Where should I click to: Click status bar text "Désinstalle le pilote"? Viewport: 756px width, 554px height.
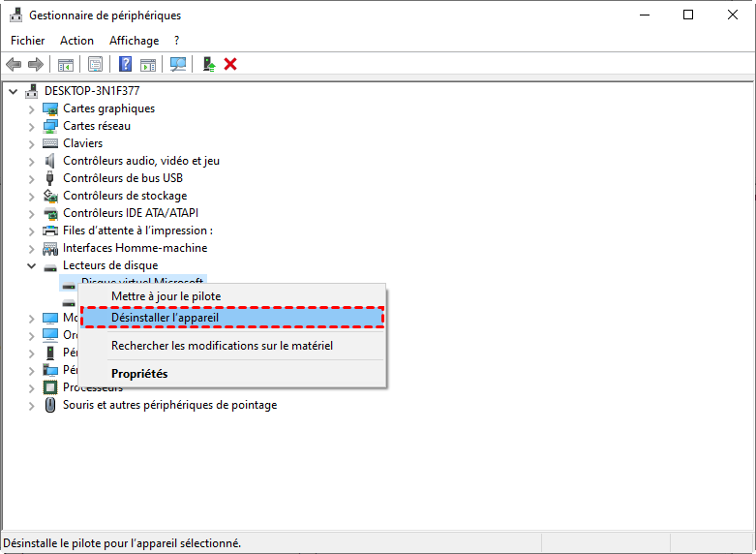tap(122, 543)
